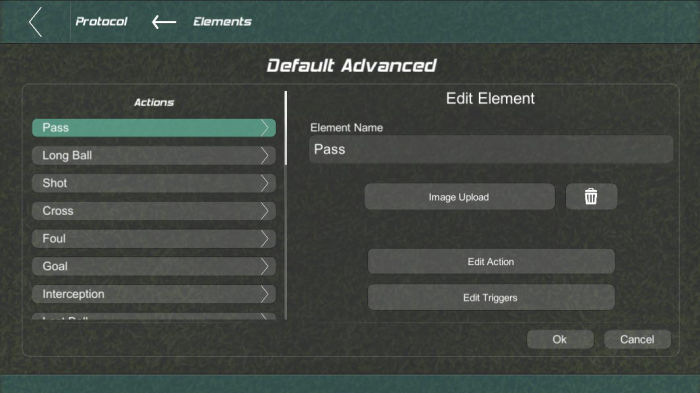
Task: Click the left arrow between Protocol and Elements
Action: [x=164, y=21]
